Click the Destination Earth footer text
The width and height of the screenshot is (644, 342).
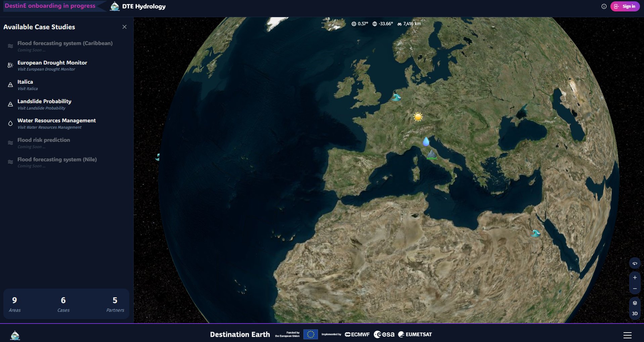pos(240,335)
